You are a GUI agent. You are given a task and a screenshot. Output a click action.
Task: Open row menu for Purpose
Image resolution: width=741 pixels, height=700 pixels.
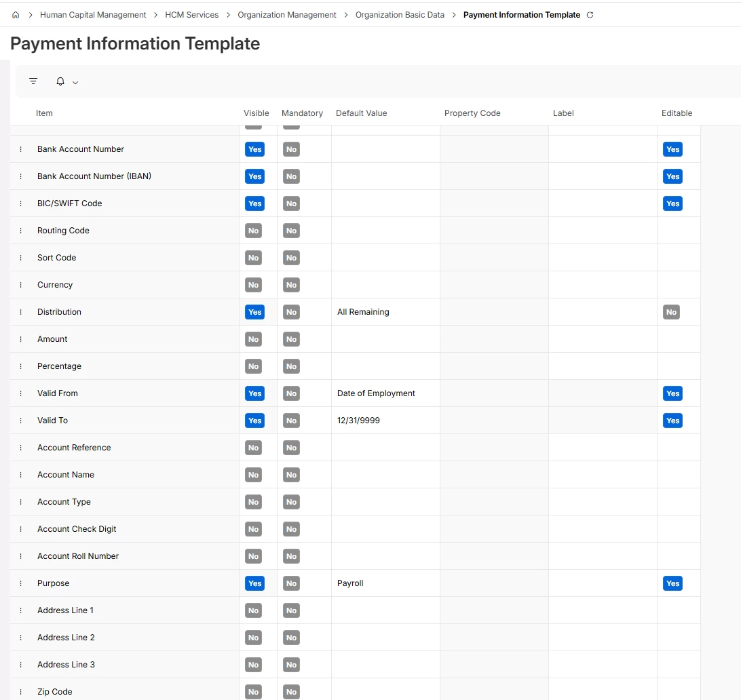pos(21,583)
